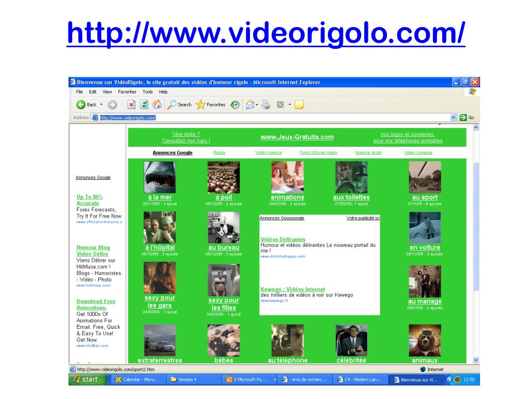Open the Favorites menu
The image size is (532, 399).
[x=127, y=91]
